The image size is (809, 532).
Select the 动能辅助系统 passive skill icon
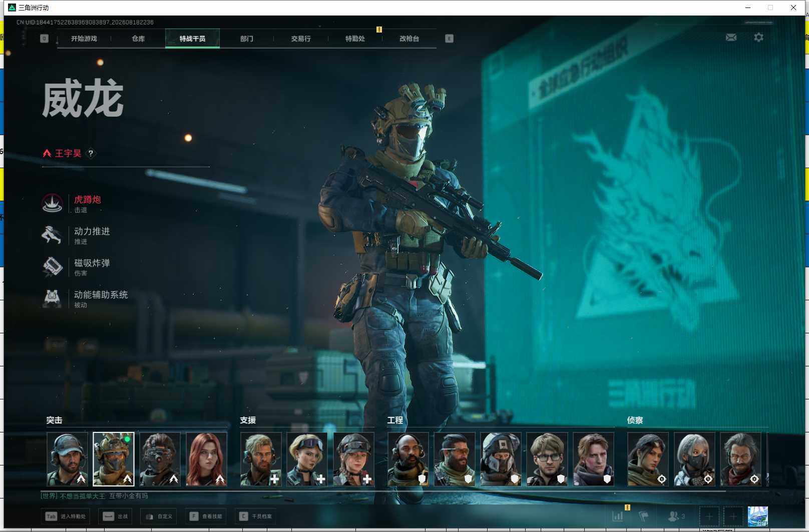point(52,298)
